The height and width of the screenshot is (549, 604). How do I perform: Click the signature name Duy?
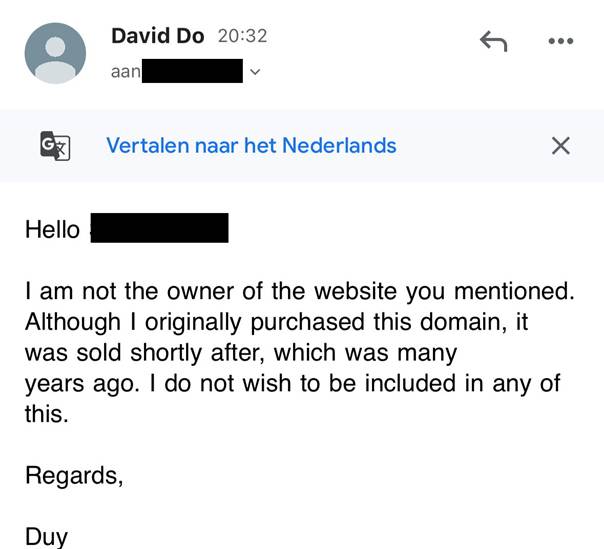pyautogui.click(x=46, y=536)
